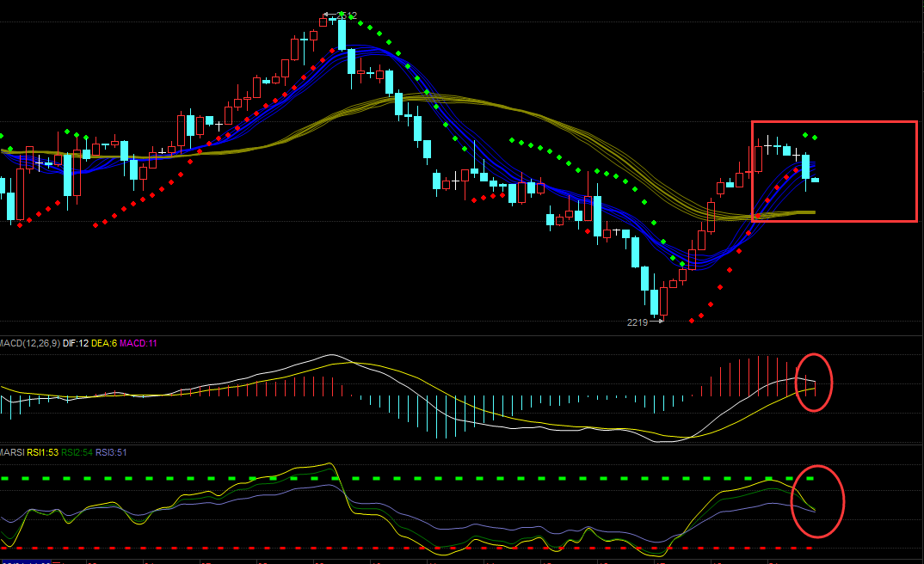Viewport: 924px width, 564px height.
Task: Click the MARSI indicator label
Action: (11, 451)
